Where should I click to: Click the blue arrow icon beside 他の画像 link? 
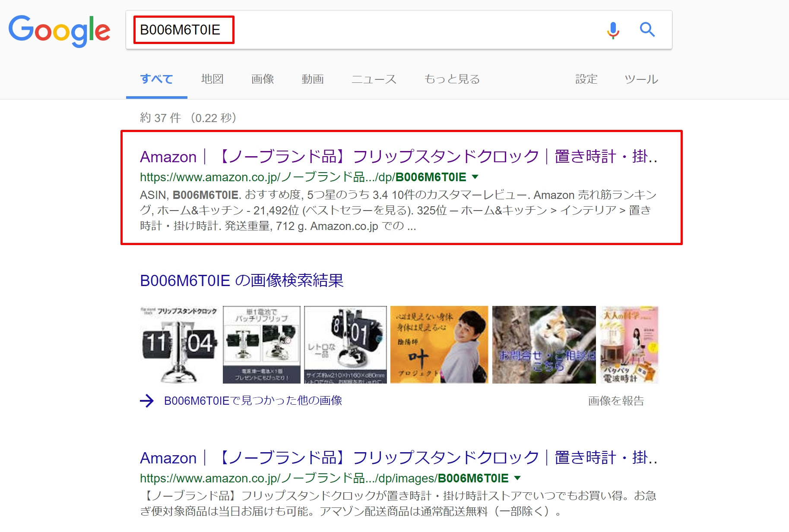[x=147, y=401]
